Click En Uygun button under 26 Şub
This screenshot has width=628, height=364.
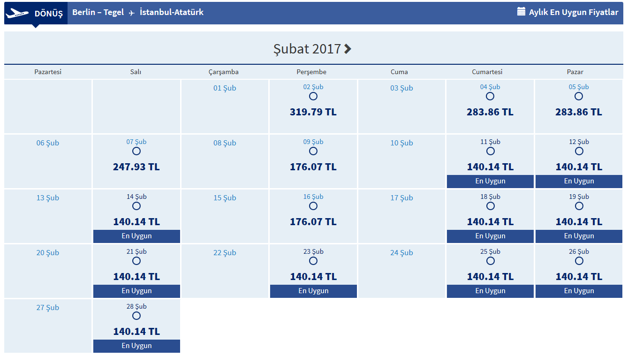pyautogui.click(x=579, y=291)
